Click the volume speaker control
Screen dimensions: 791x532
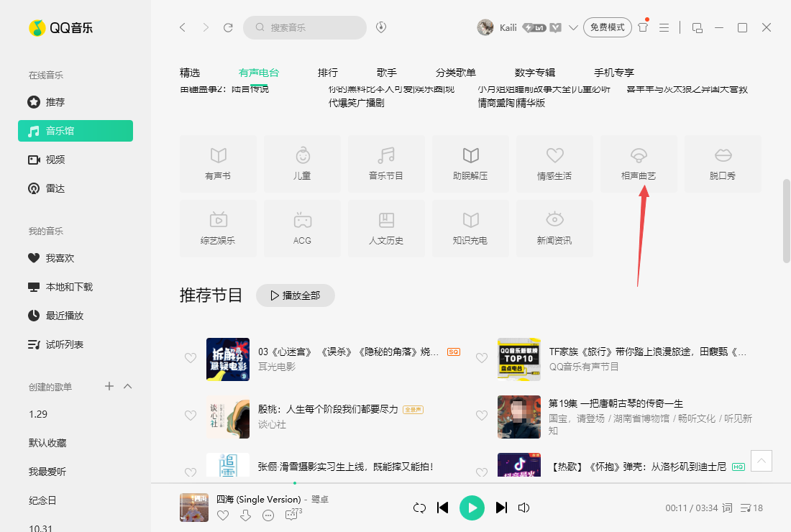[524, 508]
